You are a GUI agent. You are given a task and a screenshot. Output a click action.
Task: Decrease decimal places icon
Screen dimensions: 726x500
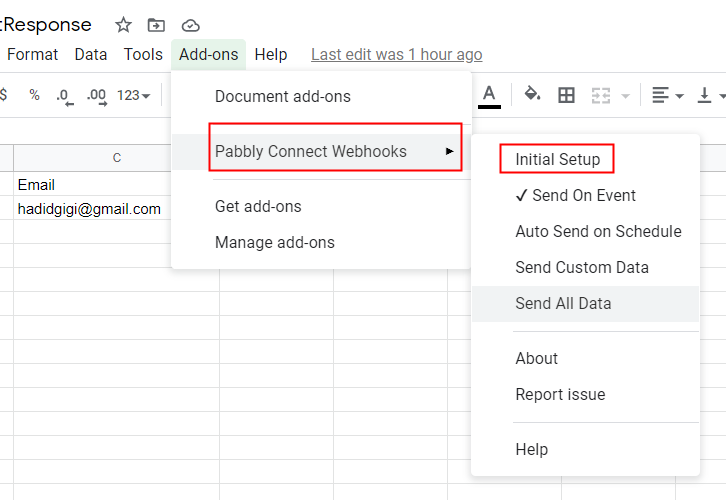click(x=64, y=96)
